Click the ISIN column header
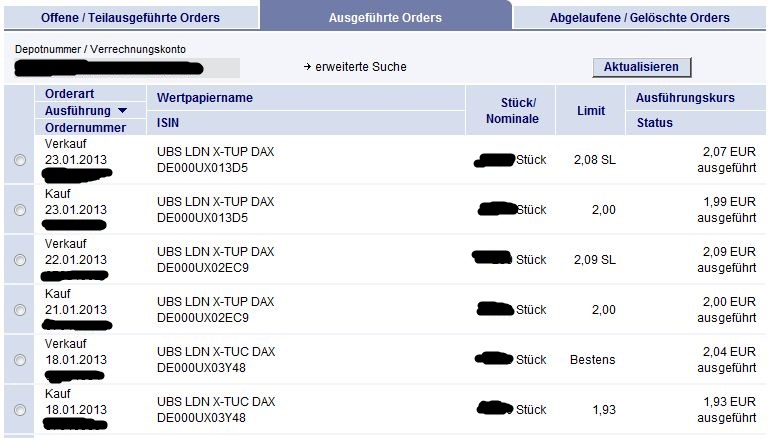The width and height of the screenshot is (781, 438). point(168,123)
